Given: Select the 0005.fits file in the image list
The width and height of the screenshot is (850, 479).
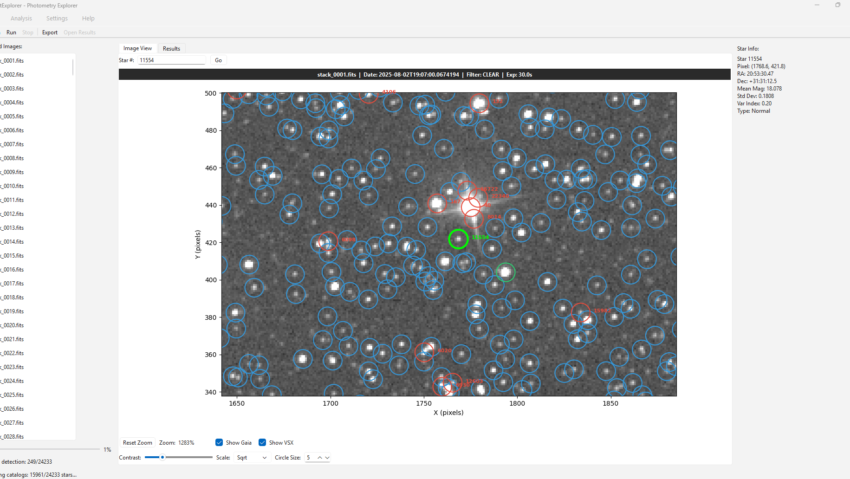Looking at the screenshot, I should tap(13, 116).
